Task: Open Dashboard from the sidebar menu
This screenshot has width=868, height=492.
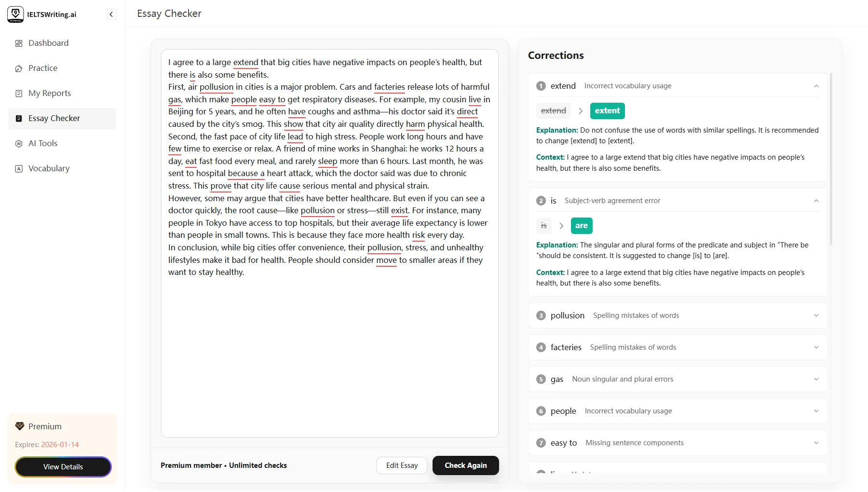Action: (48, 43)
